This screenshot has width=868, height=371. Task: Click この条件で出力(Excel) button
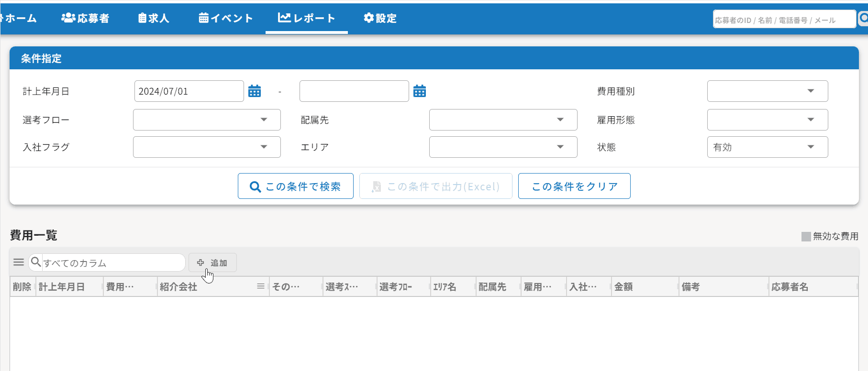click(436, 186)
